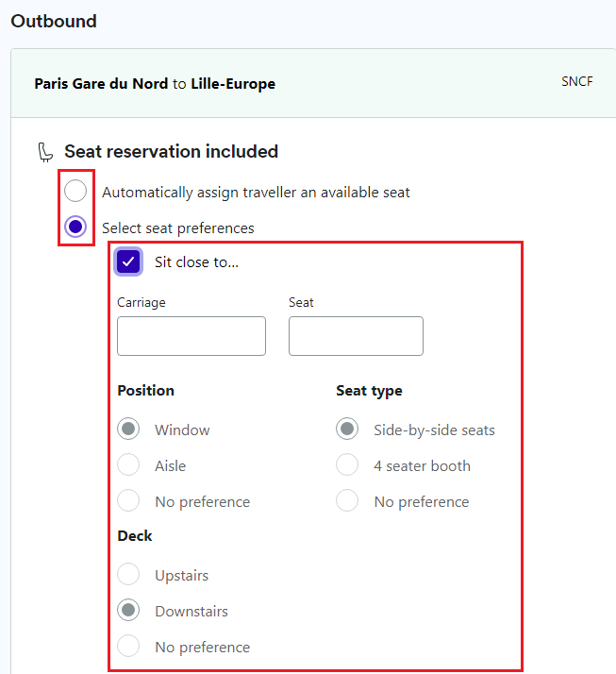
Task: Select Downstairs deck option
Action: pyautogui.click(x=128, y=610)
